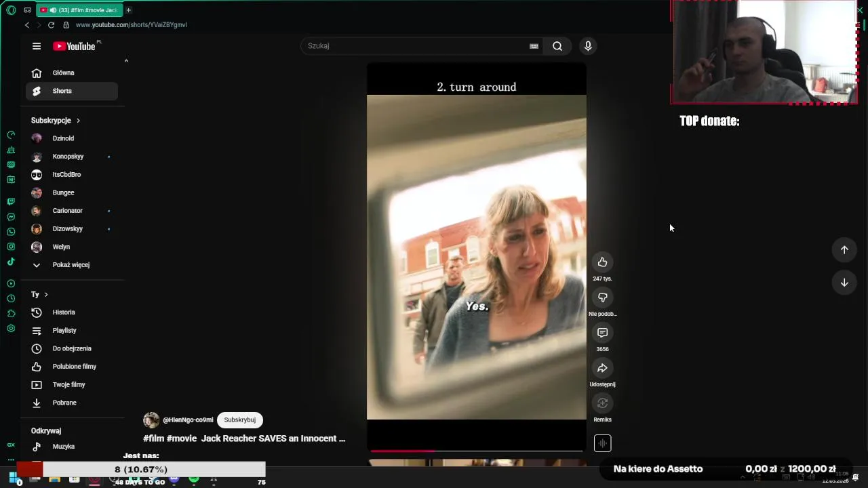The height and width of the screenshot is (488, 868).
Task: Open ItsCbdBro subscription channel
Action: click(x=72, y=175)
